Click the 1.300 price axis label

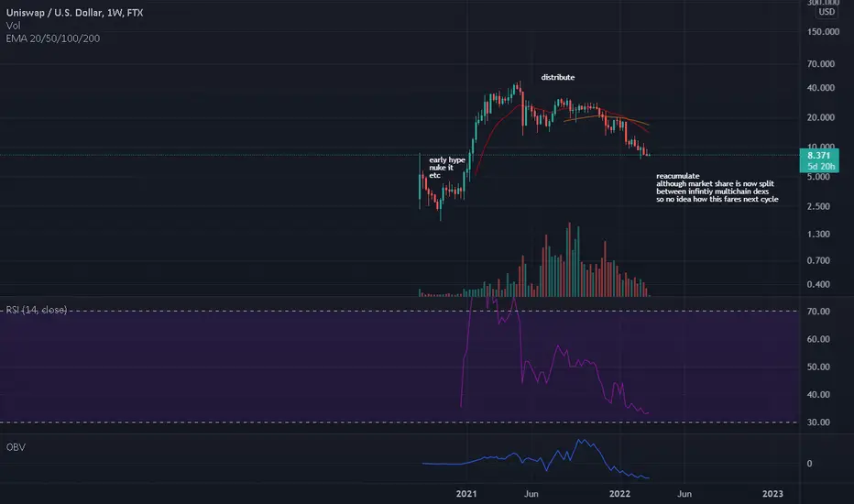click(818, 235)
